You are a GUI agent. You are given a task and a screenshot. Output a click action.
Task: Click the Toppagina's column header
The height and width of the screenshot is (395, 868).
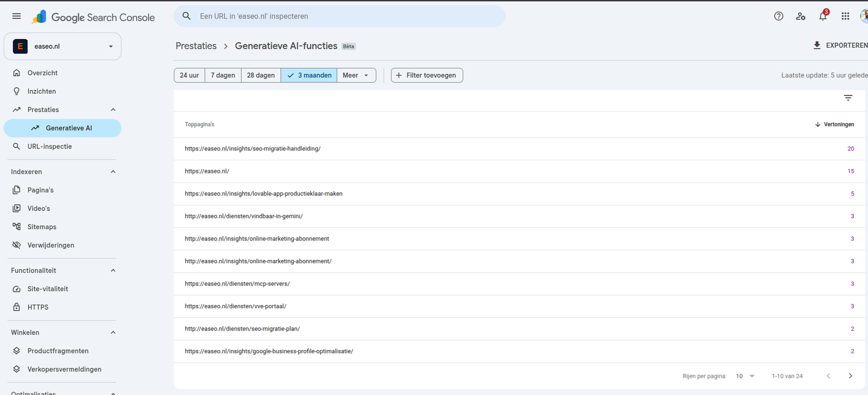coord(200,125)
